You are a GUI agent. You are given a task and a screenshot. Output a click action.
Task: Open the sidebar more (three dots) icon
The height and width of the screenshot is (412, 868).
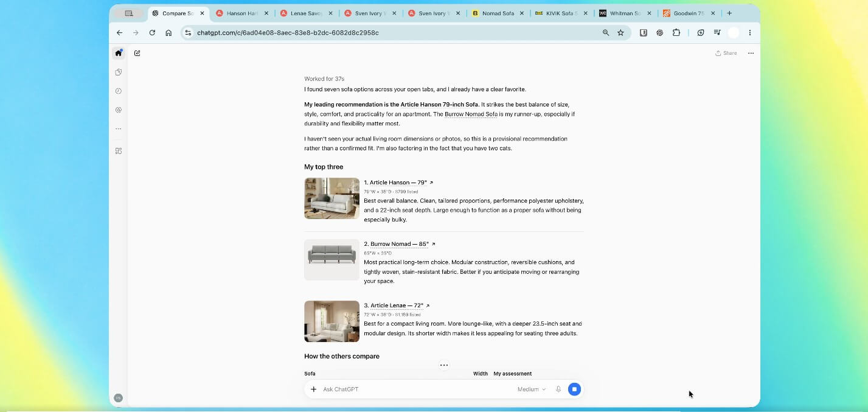119,129
